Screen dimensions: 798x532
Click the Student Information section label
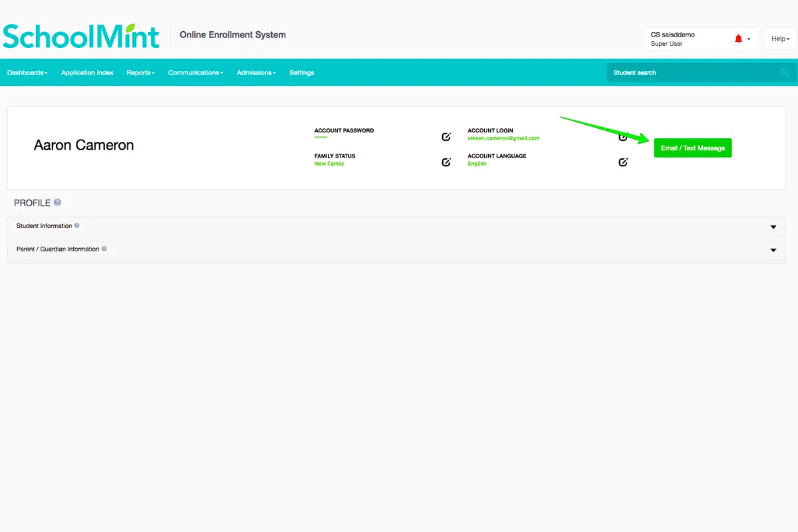tap(44, 226)
